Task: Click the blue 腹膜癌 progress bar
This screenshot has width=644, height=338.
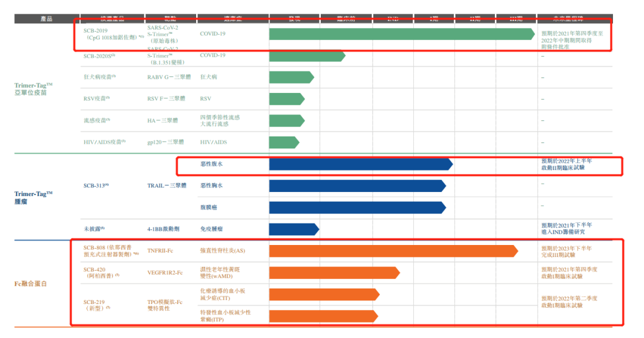Action: pyautogui.click(x=357, y=207)
